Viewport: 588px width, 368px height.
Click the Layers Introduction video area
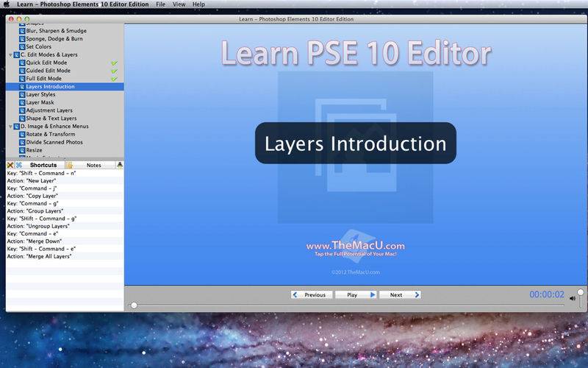click(x=356, y=155)
